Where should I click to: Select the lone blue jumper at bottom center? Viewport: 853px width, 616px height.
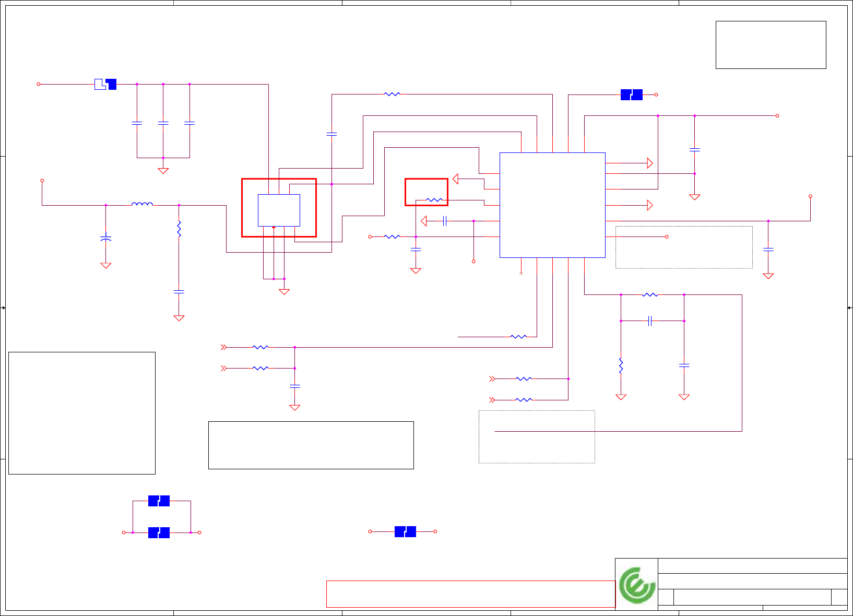pyautogui.click(x=405, y=531)
